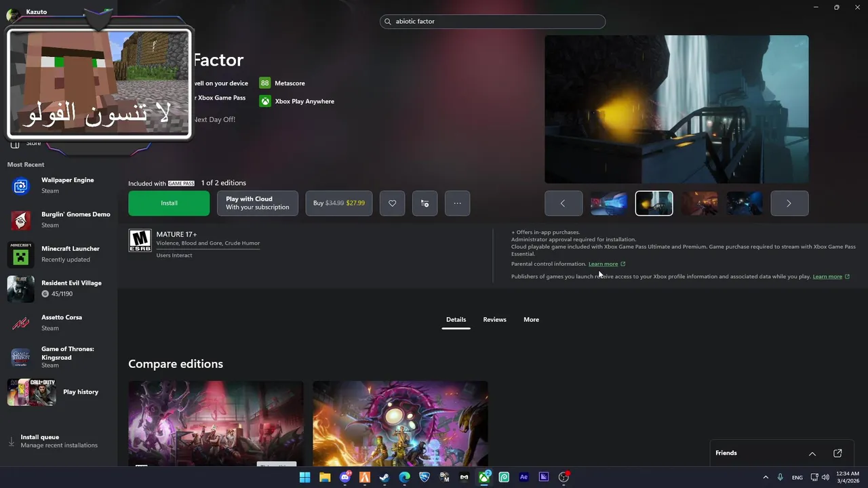Click the Xbox Play Anywhere icon
This screenshot has height=488, width=868.
264,101
